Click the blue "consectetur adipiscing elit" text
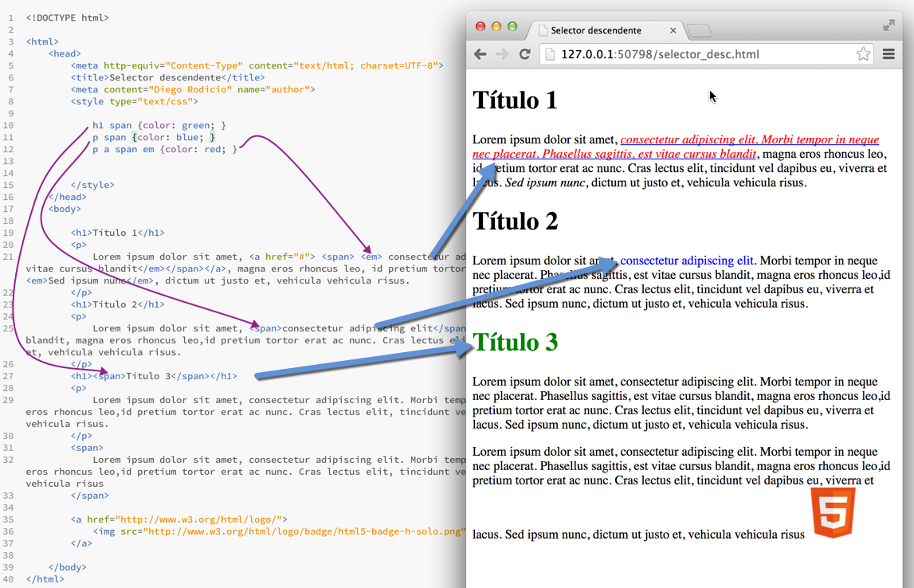The image size is (914, 588). click(x=687, y=261)
